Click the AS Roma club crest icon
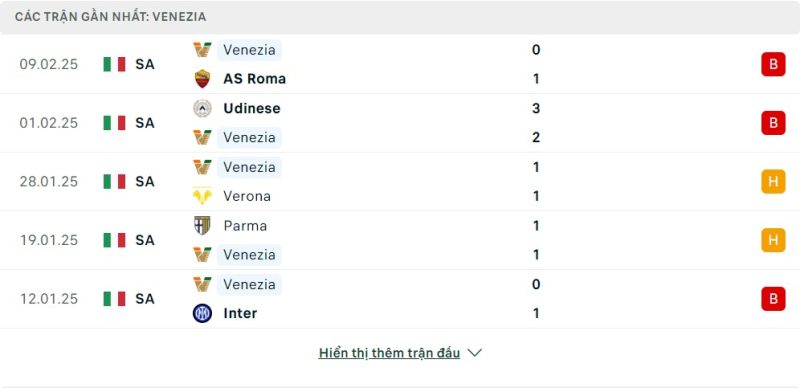This screenshot has height=388, width=800. 203,79
